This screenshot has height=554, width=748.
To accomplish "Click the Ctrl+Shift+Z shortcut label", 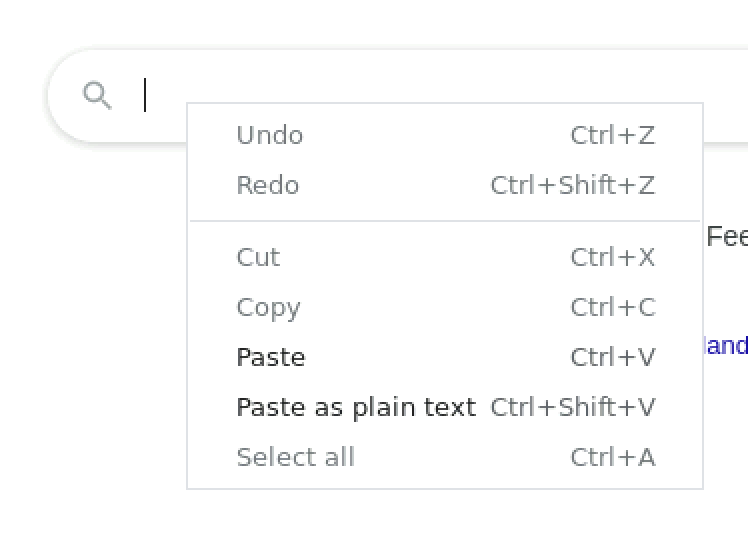I will (572, 185).
